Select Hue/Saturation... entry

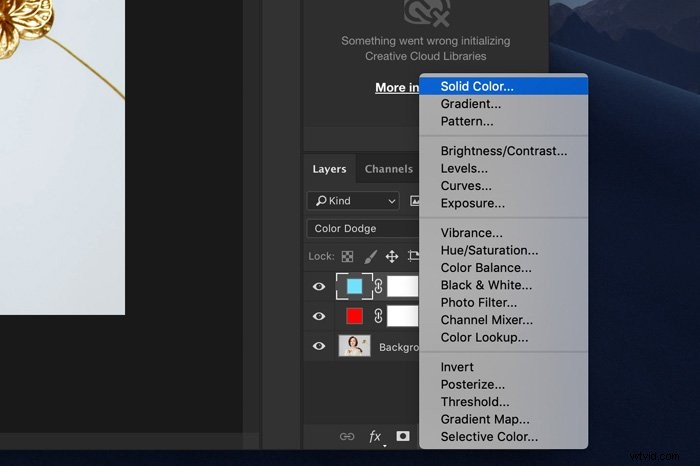[504, 250]
